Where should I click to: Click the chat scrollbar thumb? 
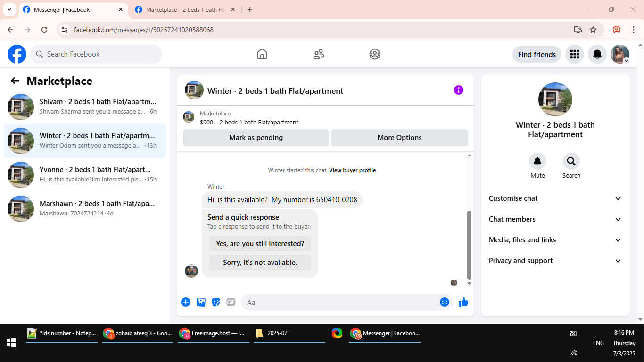(469, 245)
